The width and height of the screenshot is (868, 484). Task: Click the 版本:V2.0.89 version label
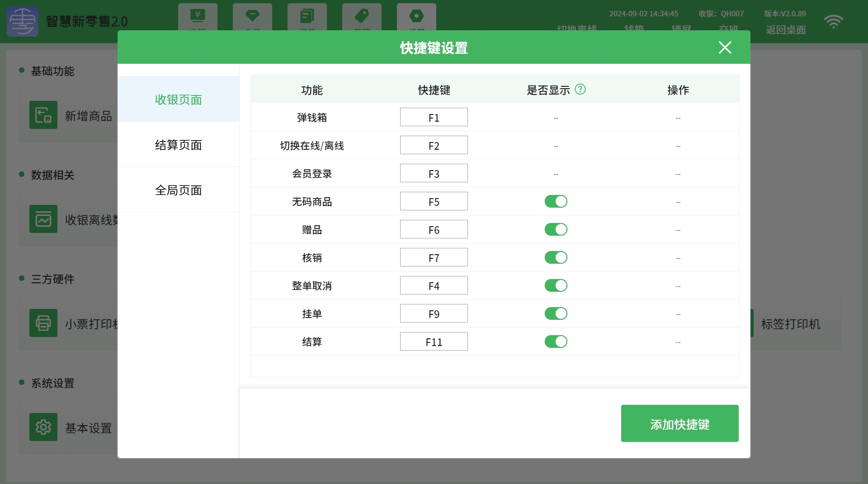click(785, 14)
